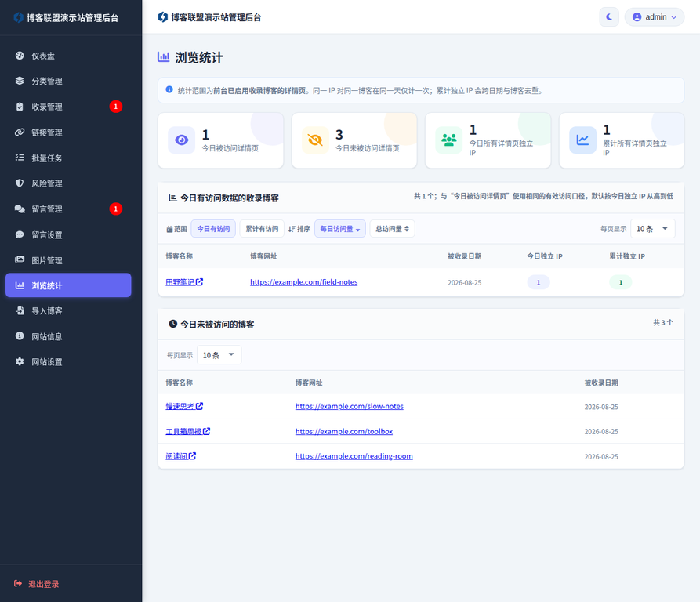The width and height of the screenshot is (700, 602).
Task: Click the eye icon on 今日被访问详情页 card
Action: click(x=181, y=140)
